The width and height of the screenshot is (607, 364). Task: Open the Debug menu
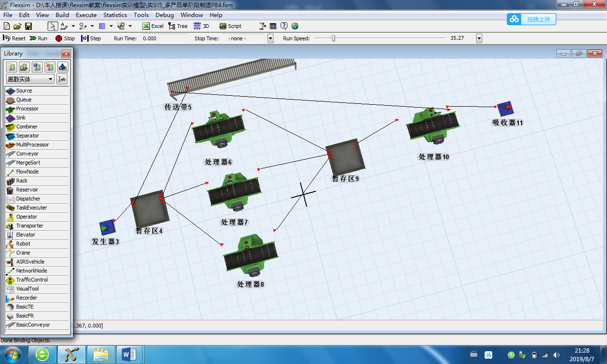(165, 15)
